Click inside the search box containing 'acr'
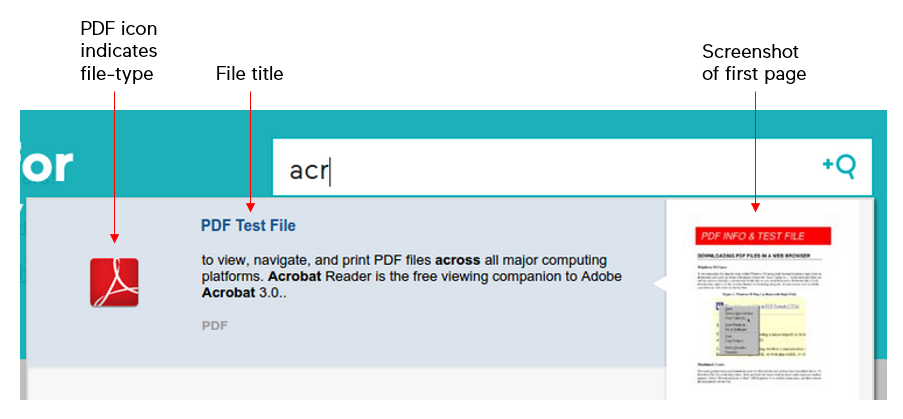This screenshot has width=903, height=419. 572,167
